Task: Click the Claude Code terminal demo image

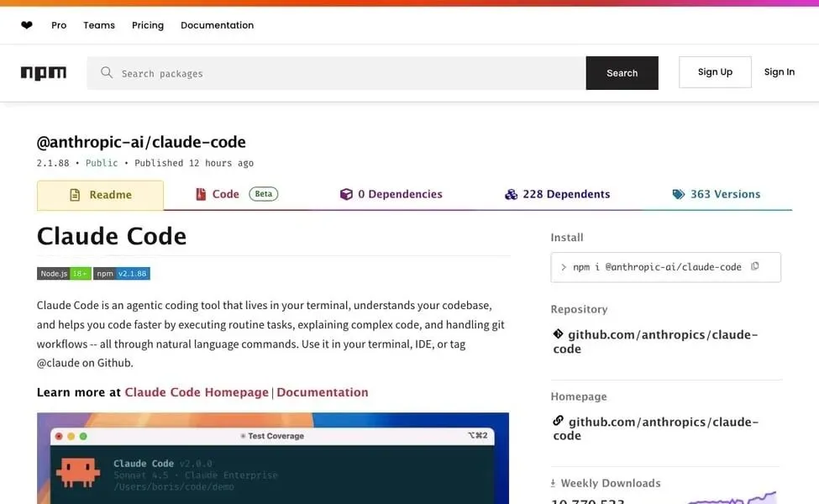Action: 273,459
